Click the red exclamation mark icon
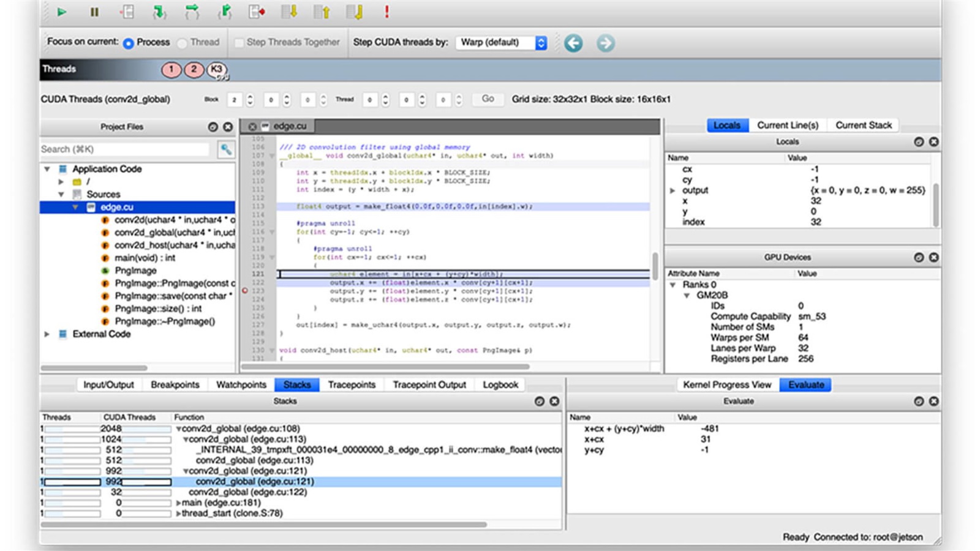 pyautogui.click(x=386, y=12)
